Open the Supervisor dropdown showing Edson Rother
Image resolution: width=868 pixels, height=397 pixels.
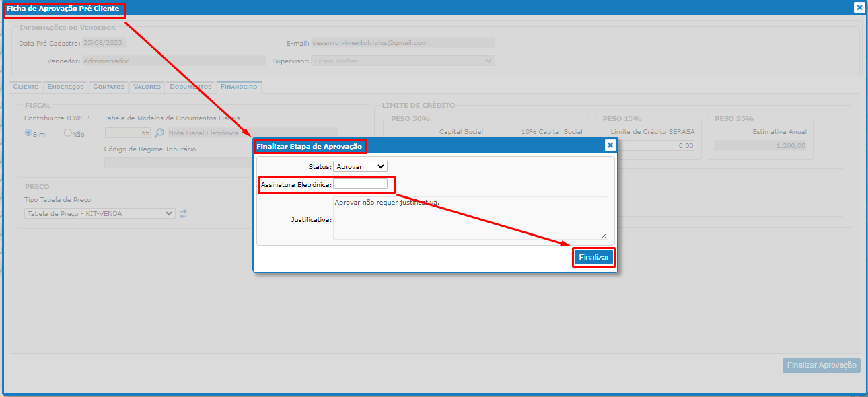402,61
